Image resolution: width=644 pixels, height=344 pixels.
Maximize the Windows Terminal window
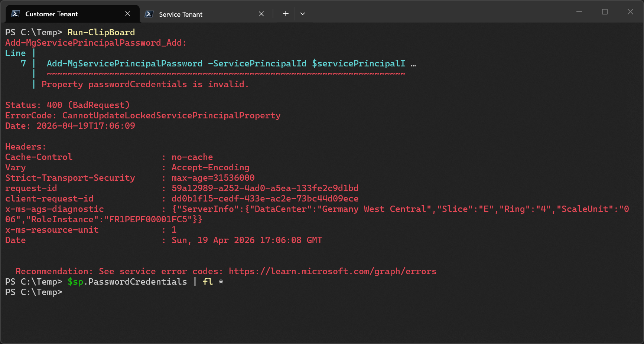tap(604, 12)
